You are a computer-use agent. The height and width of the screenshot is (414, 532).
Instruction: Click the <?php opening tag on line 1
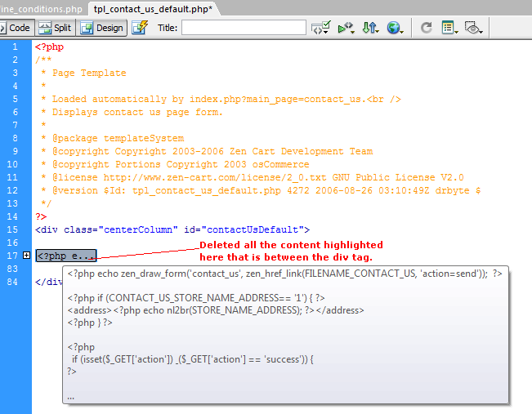point(49,47)
